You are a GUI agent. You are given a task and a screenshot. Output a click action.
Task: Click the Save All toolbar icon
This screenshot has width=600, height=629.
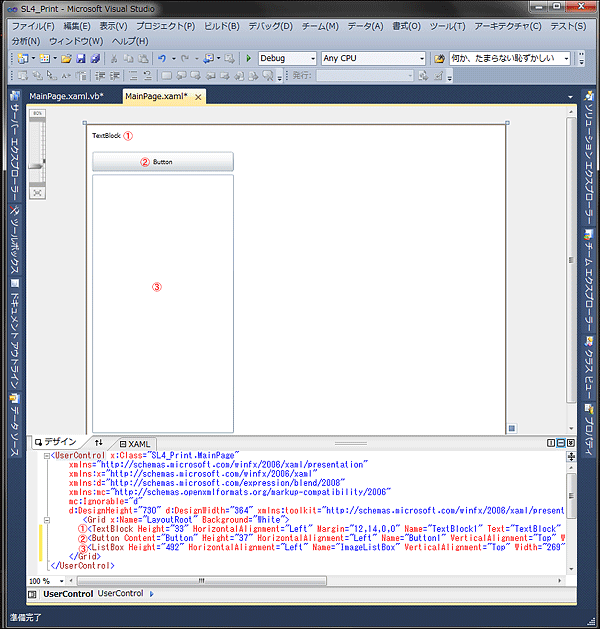(x=94, y=59)
